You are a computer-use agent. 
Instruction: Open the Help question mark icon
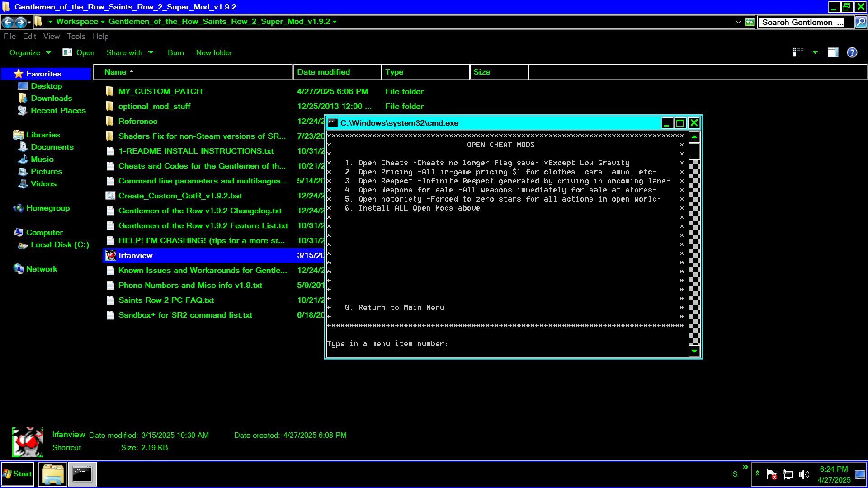point(852,52)
